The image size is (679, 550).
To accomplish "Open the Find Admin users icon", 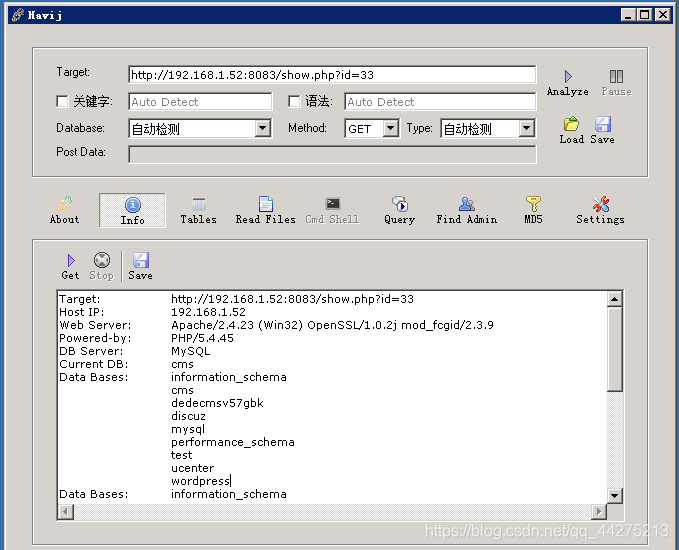I will [x=467, y=204].
